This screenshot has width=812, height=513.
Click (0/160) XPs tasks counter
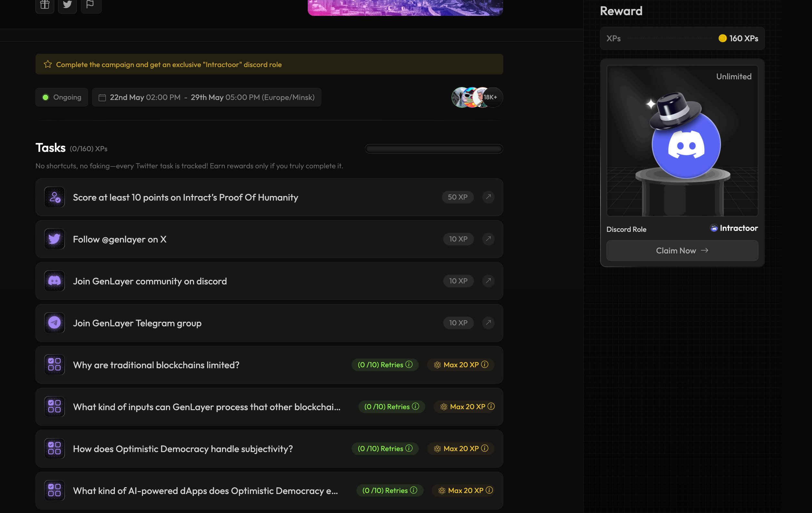(88, 149)
